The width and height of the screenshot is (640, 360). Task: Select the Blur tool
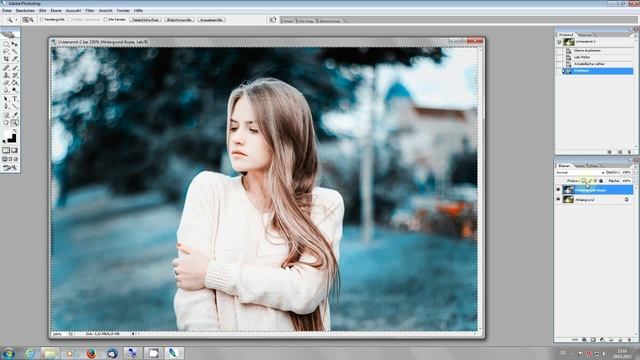[x=6, y=91]
